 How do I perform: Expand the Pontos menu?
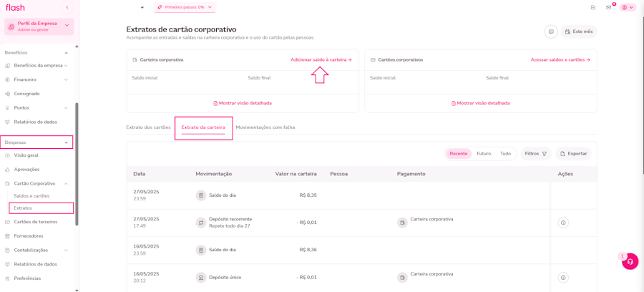tap(66, 108)
